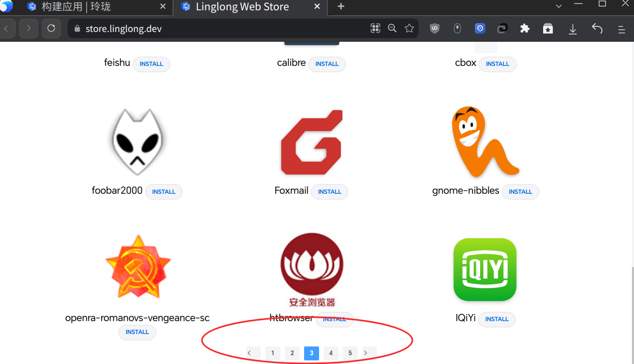Viewport: 634px width, 364px height.
Task: Install htbrowser
Action: (x=335, y=319)
